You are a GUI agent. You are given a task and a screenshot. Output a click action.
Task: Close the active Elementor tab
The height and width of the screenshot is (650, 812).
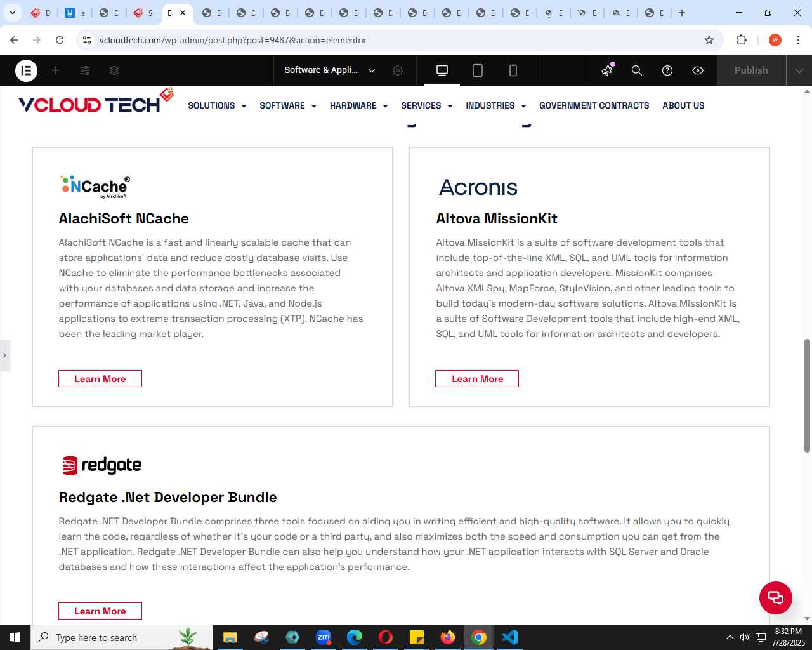pos(183,13)
